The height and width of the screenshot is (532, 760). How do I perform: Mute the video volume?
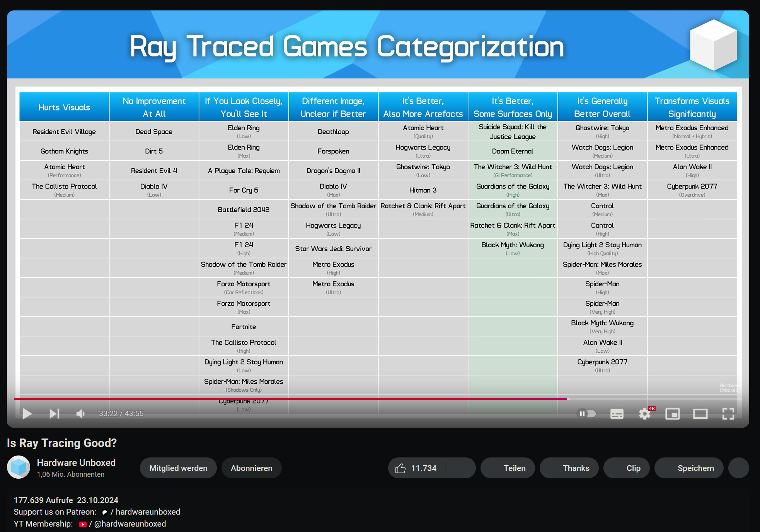coord(80,414)
